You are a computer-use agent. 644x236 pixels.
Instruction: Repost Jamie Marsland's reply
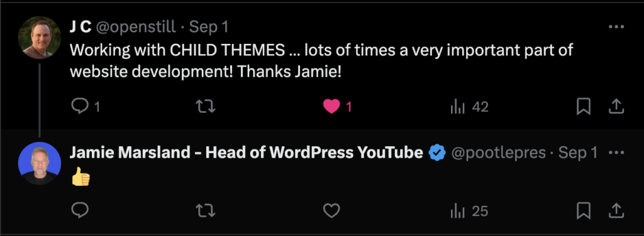[x=206, y=211]
